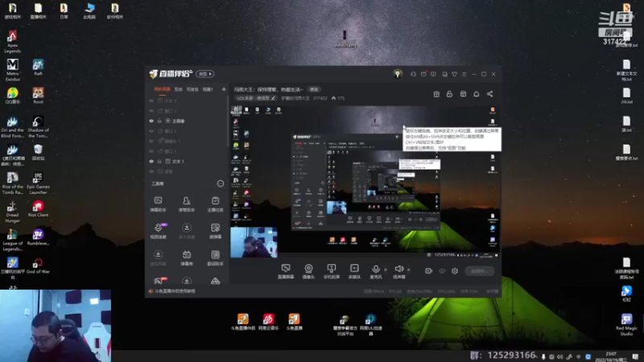The height and width of the screenshot is (362, 644).
Task: Toggle visibility of the 文本 1 layer
Action: [x=151, y=162]
